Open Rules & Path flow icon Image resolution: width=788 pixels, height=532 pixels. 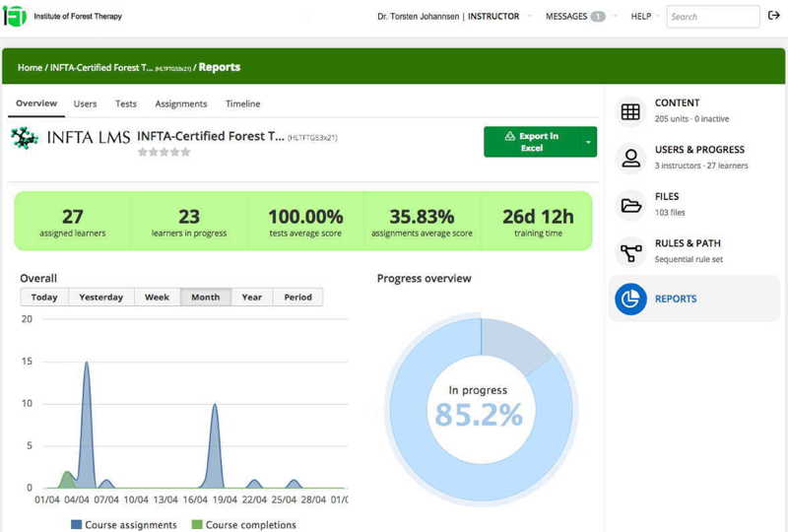(630, 252)
